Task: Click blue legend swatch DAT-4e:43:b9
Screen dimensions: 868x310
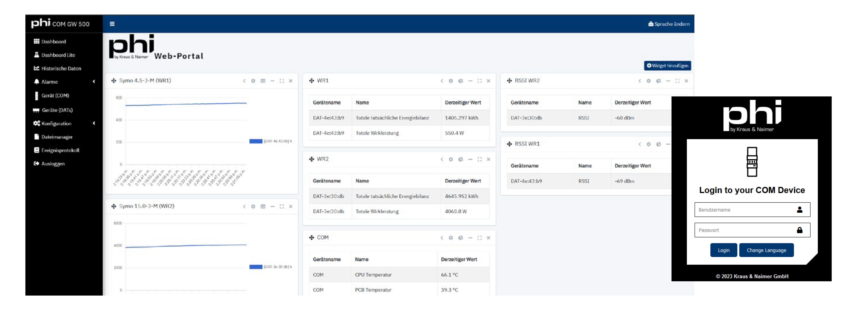Action: (256, 141)
